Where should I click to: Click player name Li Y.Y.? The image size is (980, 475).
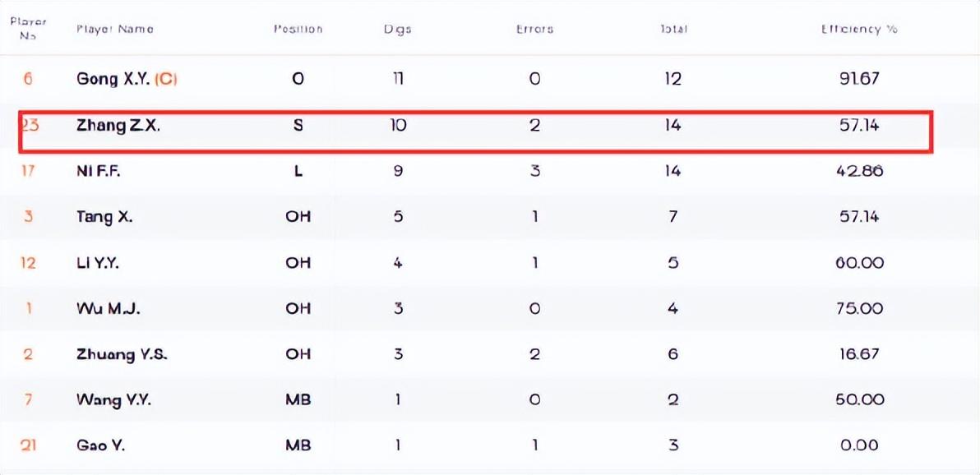coord(99,263)
